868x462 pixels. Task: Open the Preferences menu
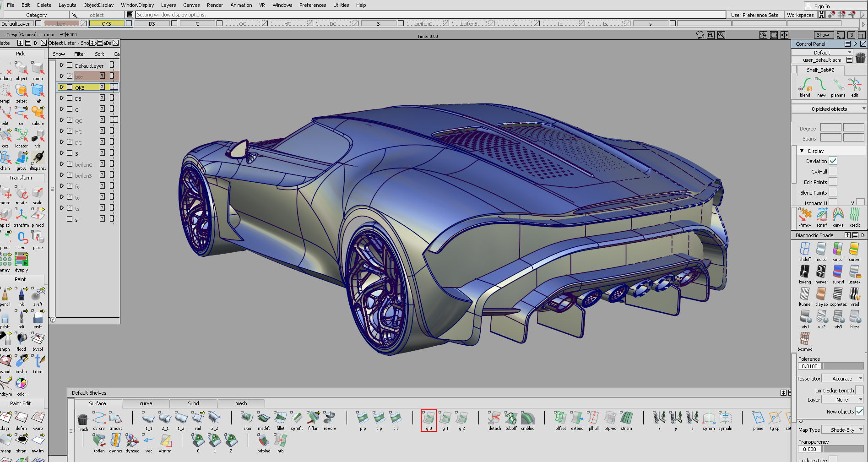click(312, 5)
